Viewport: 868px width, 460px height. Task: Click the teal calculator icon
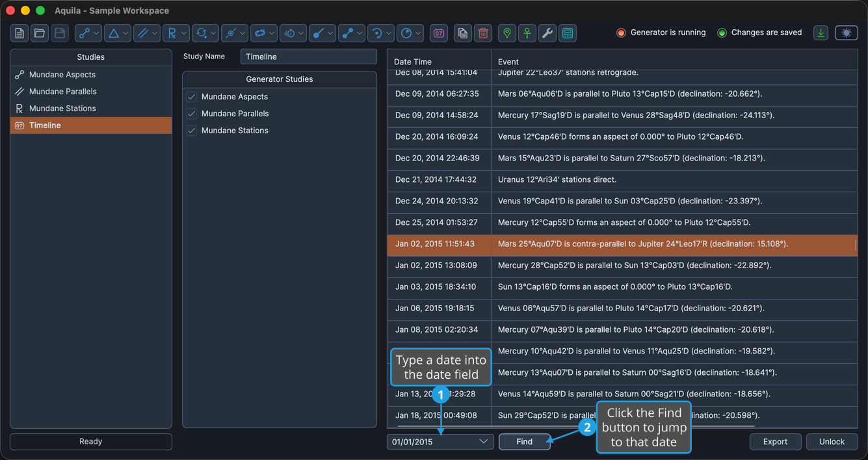(x=568, y=33)
